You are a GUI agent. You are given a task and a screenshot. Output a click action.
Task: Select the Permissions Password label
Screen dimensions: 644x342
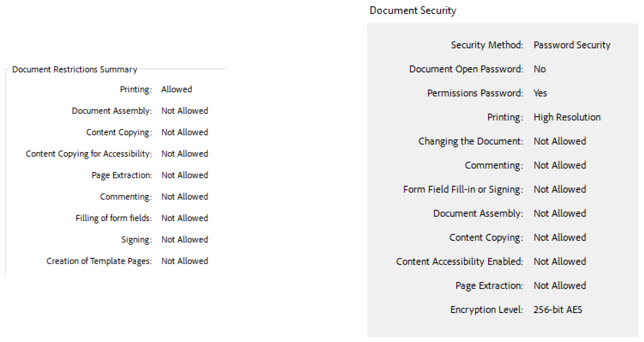[x=475, y=93]
